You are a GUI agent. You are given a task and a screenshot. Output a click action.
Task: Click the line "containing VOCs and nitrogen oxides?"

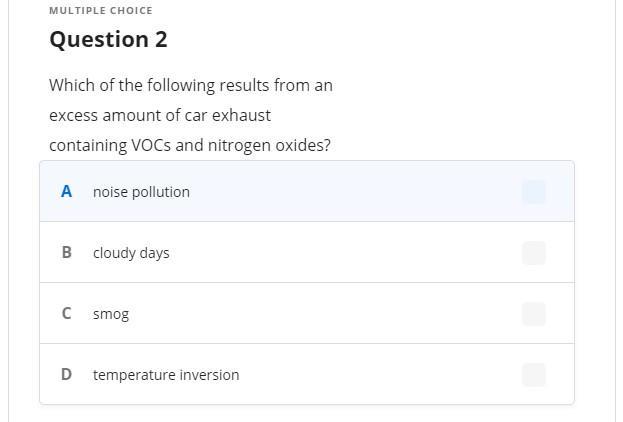[x=190, y=145]
